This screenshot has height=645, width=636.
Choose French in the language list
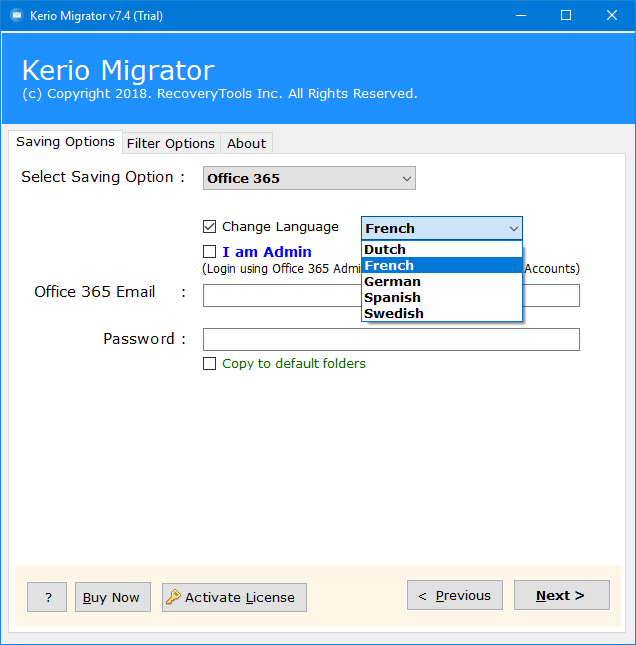pos(442,265)
